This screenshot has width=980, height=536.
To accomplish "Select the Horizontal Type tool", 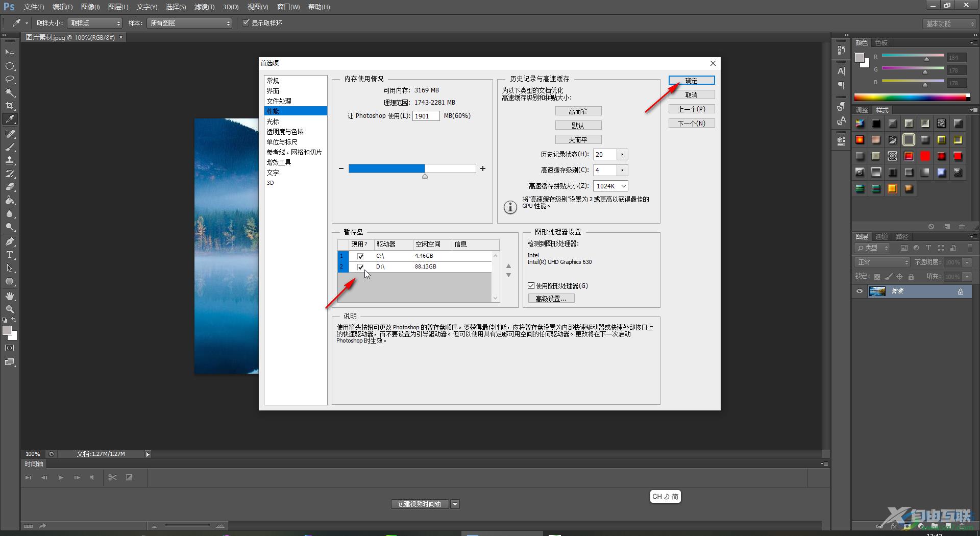I will tap(10, 255).
